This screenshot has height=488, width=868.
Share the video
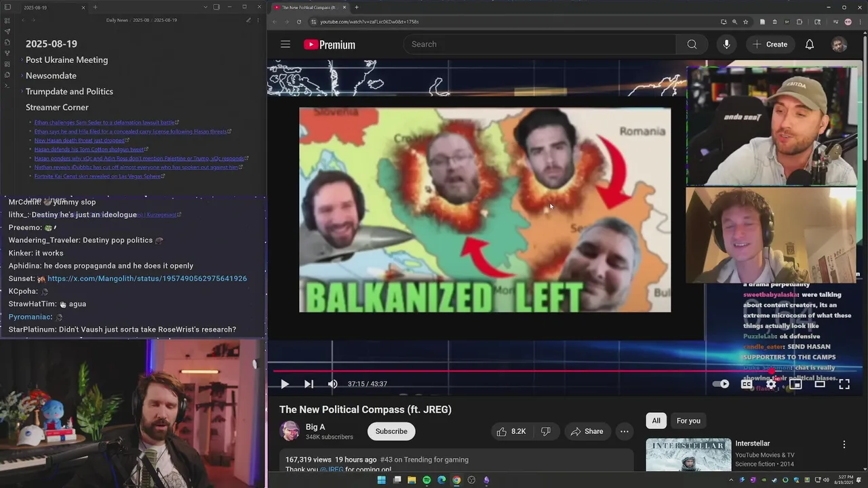point(587,431)
